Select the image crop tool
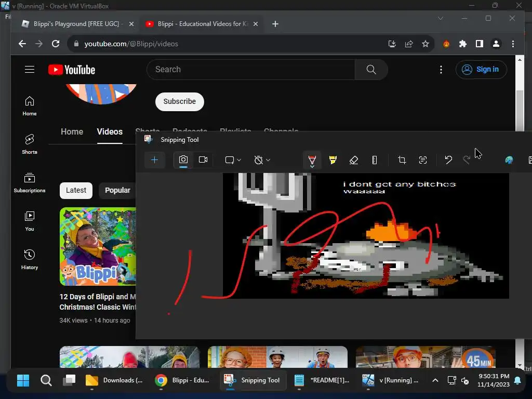The width and height of the screenshot is (532, 399). click(x=402, y=160)
